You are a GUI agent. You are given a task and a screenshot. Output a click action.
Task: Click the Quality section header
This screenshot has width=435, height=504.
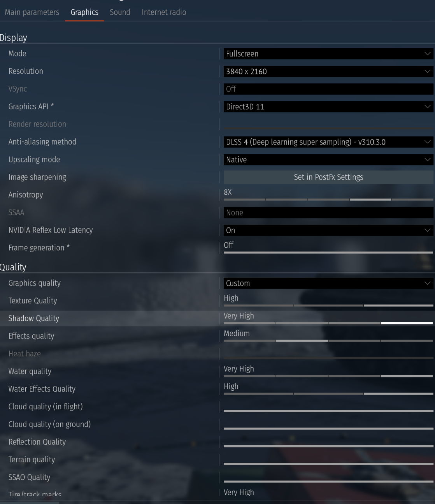pos(13,267)
